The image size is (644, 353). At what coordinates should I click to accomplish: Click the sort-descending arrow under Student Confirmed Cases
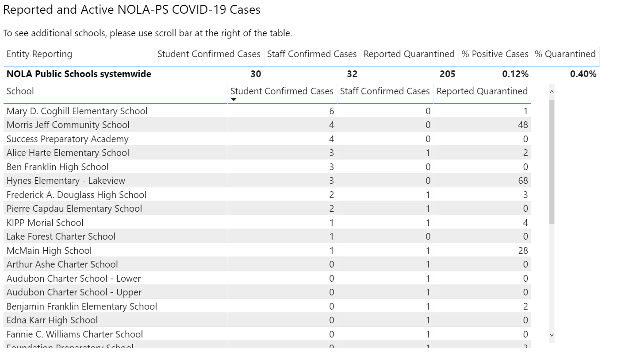[x=234, y=100]
